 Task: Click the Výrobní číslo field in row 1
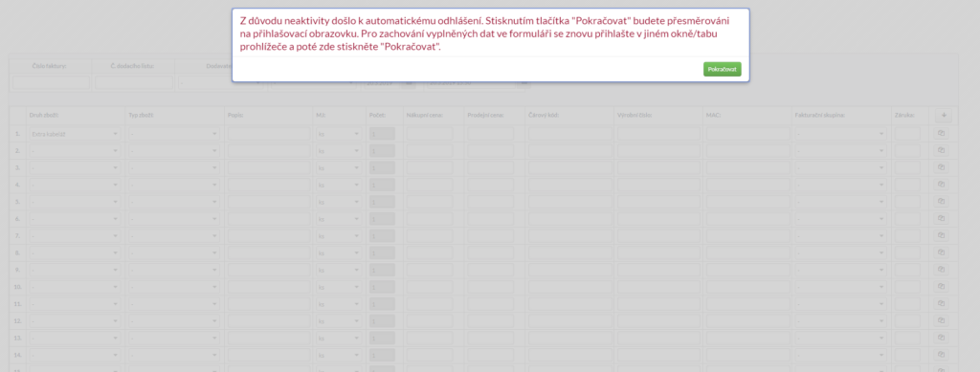659,134
